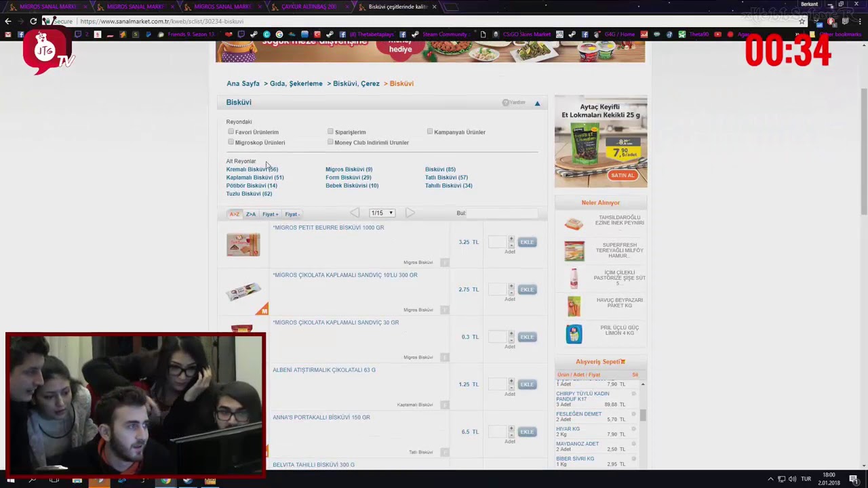This screenshot has height=488, width=868.
Task: Add Çikolata Kaplamalı Sandviç 300 GR with EKLE
Action: tap(527, 289)
